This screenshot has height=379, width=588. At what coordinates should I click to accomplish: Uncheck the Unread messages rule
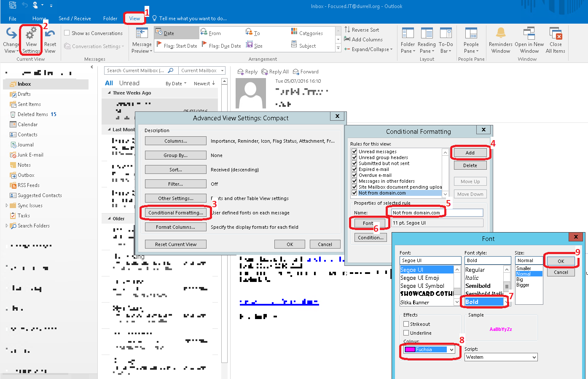(x=354, y=152)
